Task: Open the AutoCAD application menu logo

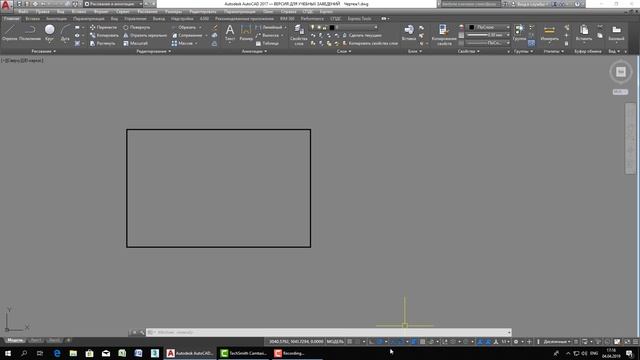Action: point(6,5)
